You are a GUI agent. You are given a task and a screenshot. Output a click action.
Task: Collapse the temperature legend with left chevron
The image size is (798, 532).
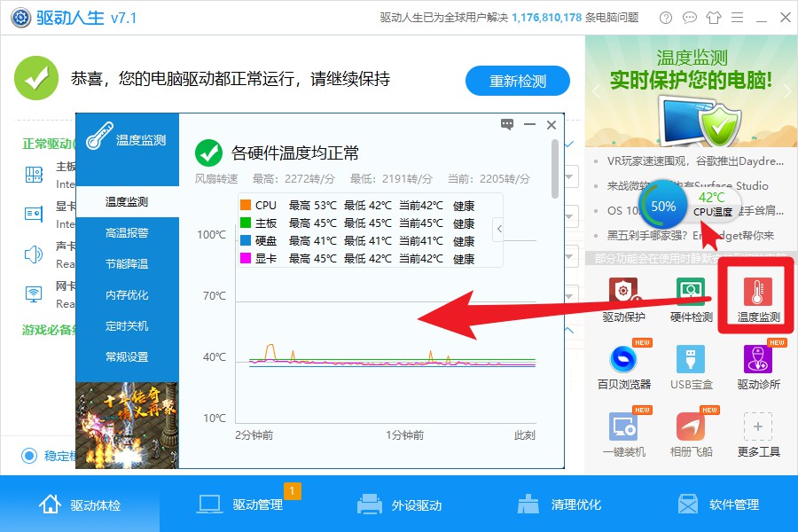click(x=497, y=229)
